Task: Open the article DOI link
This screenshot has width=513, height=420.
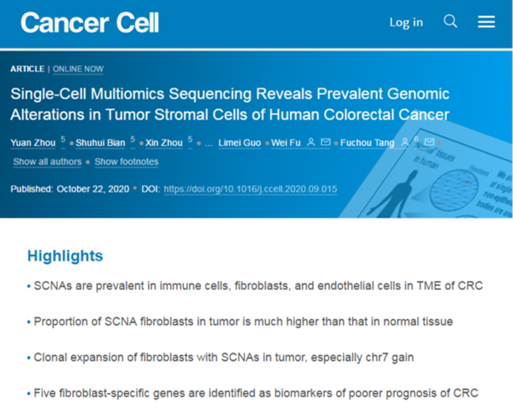Action: click(250, 189)
